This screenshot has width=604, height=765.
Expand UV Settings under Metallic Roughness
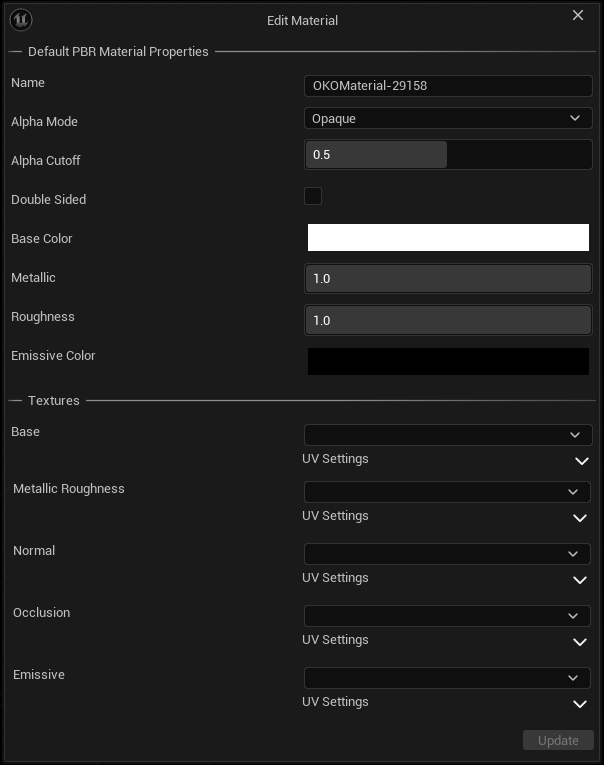click(580, 518)
